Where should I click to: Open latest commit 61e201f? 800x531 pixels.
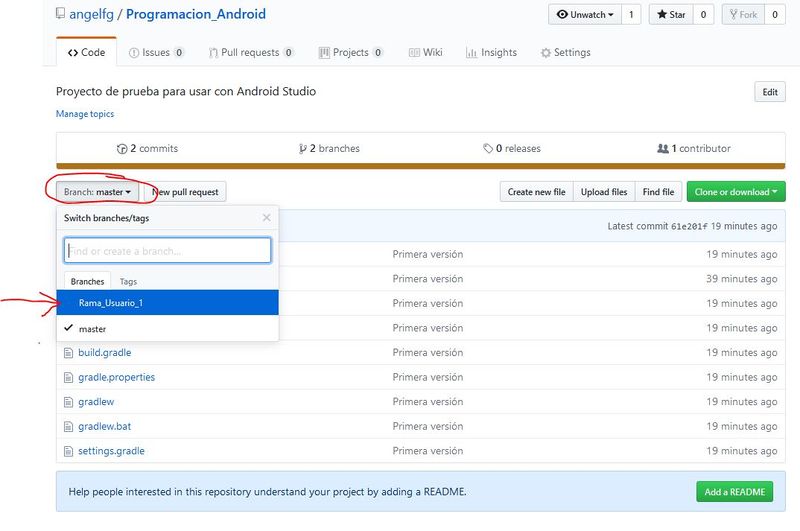689,226
